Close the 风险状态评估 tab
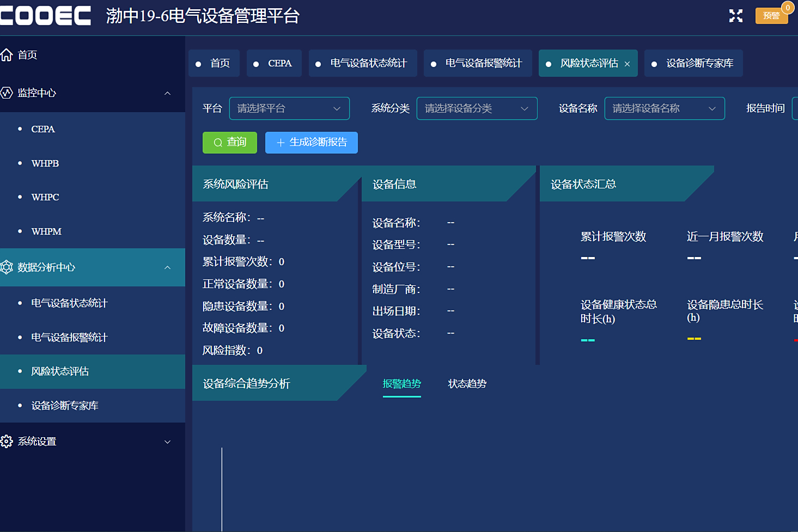 (x=627, y=63)
